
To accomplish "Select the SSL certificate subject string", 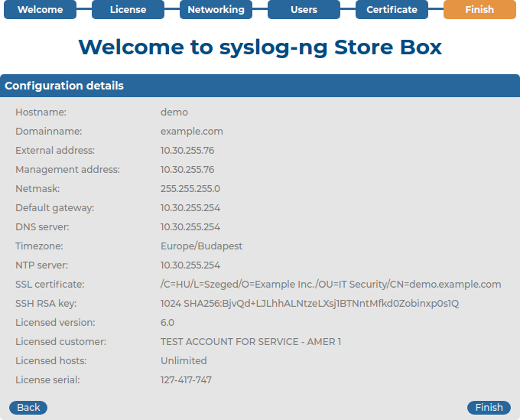I will (x=330, y=285).
